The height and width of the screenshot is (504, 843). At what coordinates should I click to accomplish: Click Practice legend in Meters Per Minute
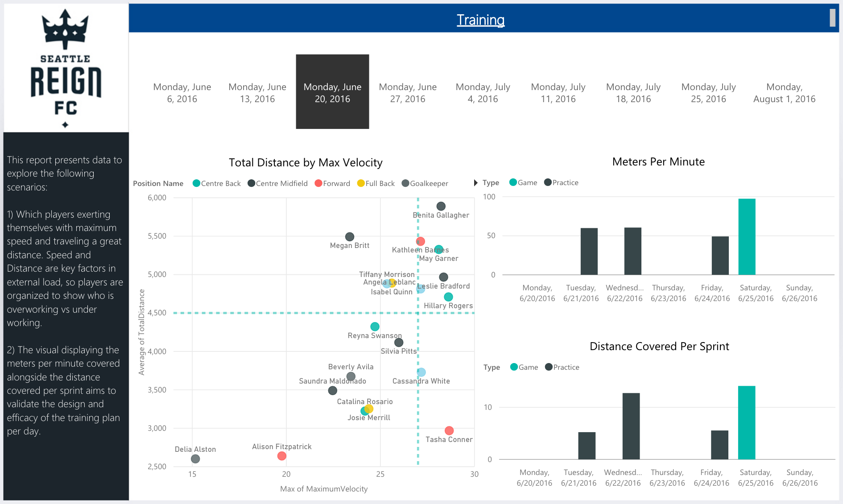(548, 182)
